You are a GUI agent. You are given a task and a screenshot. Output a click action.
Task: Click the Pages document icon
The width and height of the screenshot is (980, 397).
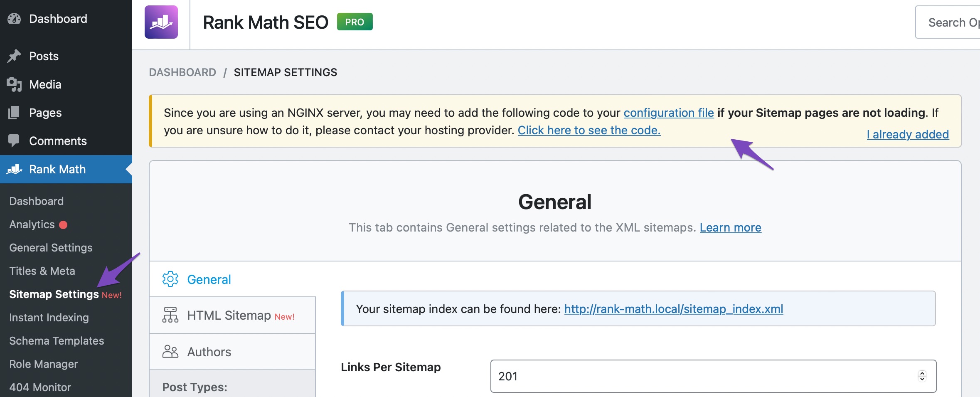click(14, 113)
